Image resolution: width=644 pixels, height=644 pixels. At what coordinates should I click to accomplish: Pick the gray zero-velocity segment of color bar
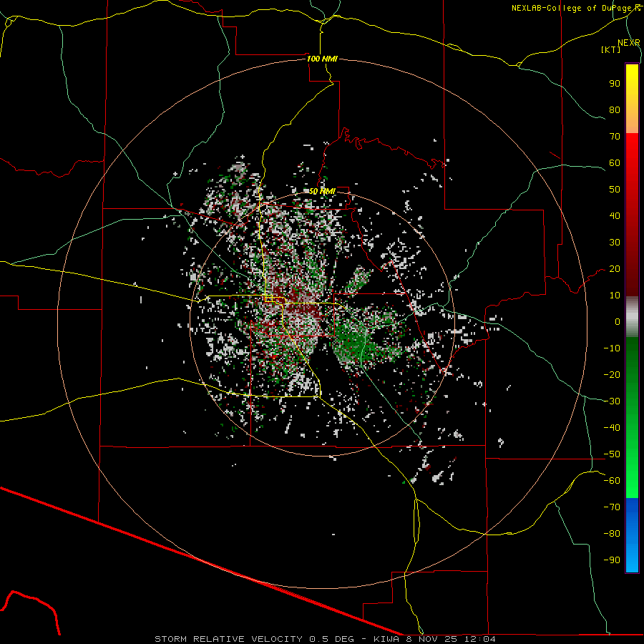pyautogui.click(x=632, y=317)
